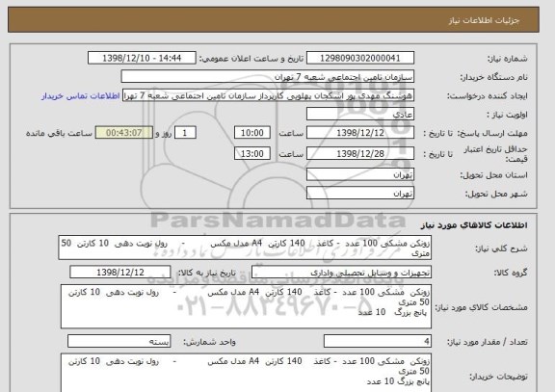555x392 pixels.
Task: Click the تعداد / مقدار مورد نیاز label
Action: [x=488, y=342]
